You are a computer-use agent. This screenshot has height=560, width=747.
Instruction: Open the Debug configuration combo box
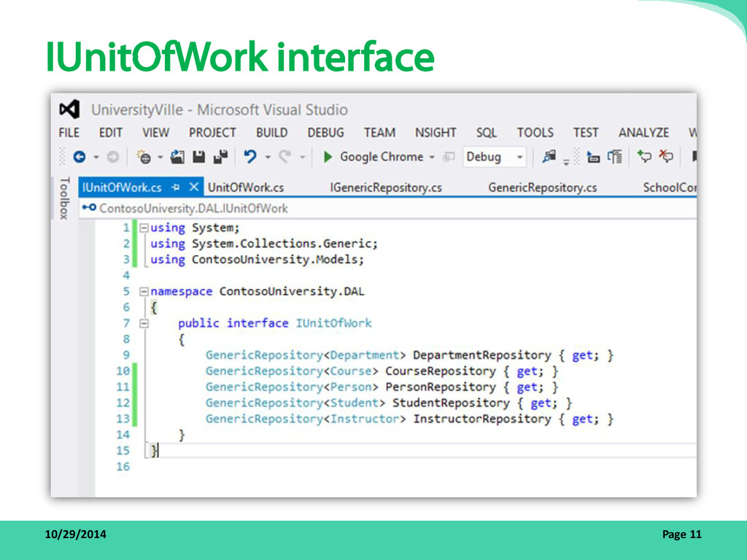494,157
